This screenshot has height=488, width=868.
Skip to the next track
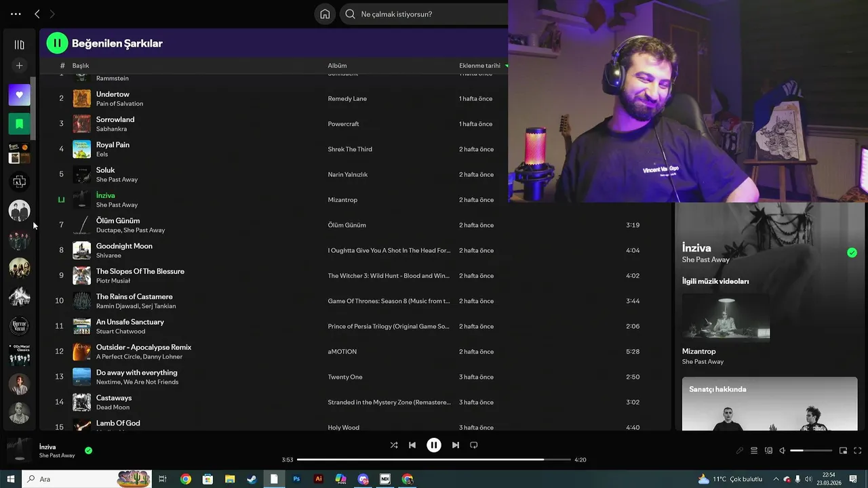tap(456, 445)
